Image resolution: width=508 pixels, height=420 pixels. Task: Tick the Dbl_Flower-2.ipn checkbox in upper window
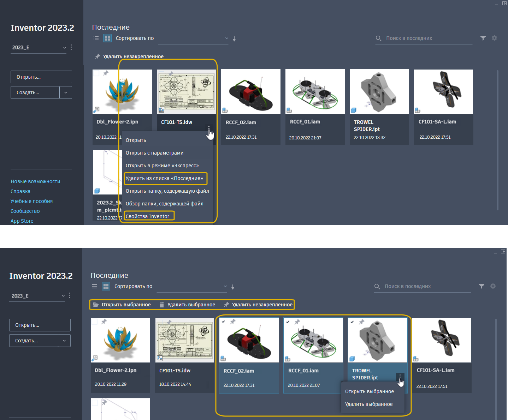click(96, 73)
